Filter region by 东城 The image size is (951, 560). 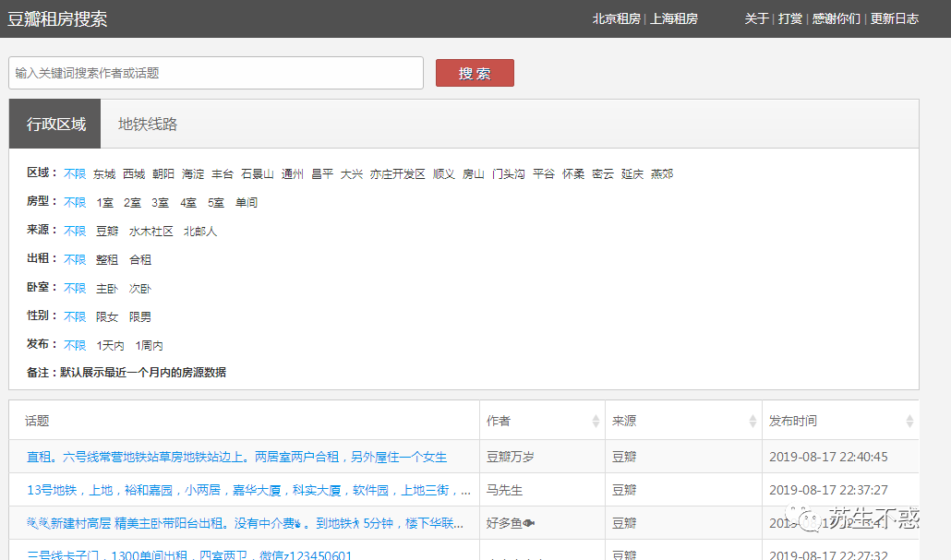pyautogui.click(x=104, y=174)
